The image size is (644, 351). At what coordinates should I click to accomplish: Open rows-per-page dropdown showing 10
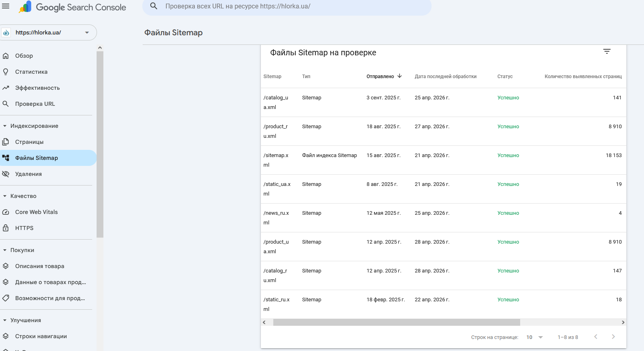tap(534, 337)
